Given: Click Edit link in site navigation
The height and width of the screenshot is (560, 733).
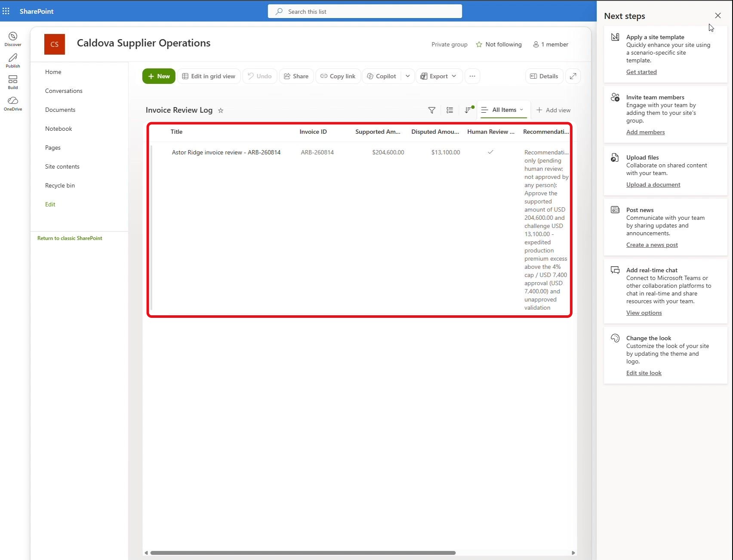Looking at the screenshot, I should point(50,204).
